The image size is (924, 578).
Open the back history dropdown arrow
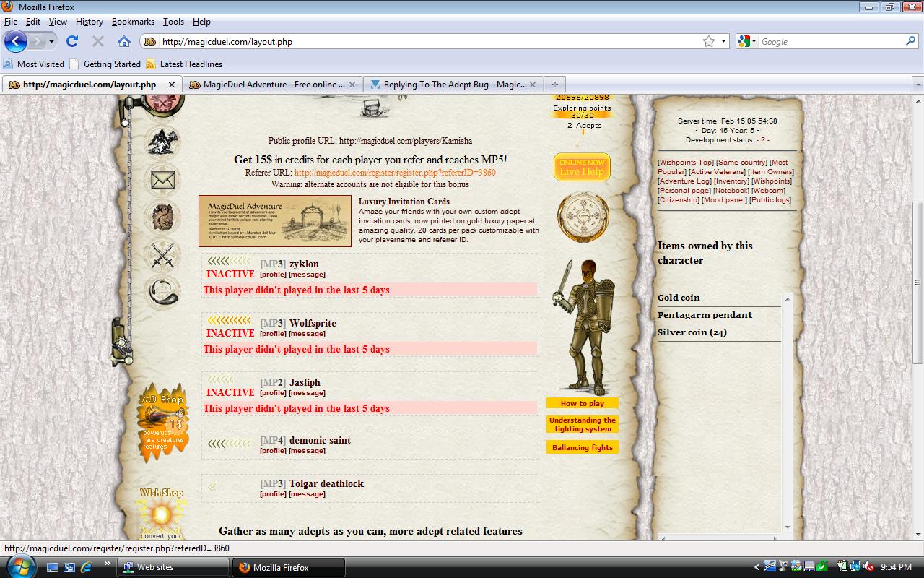(x=51, y=41)
